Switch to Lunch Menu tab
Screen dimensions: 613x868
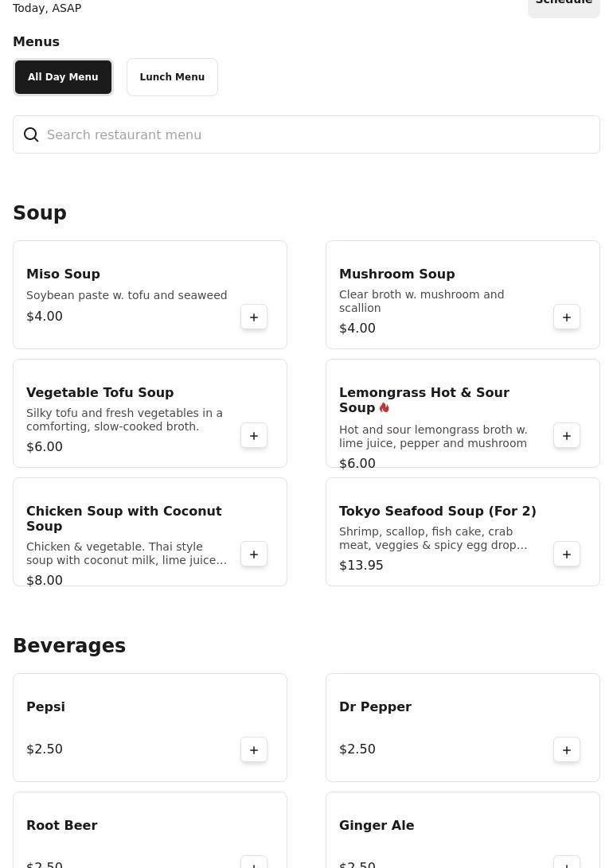[x=172, y=77]
